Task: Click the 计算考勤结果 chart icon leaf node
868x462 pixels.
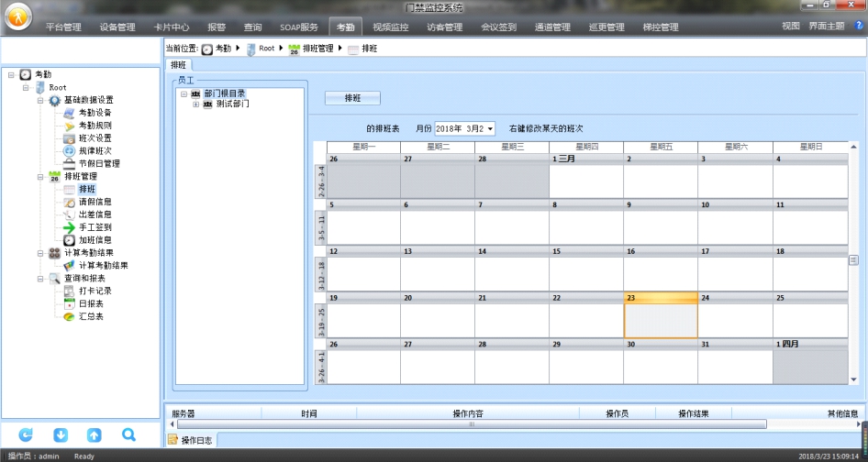Action: (x=69, y=266)
